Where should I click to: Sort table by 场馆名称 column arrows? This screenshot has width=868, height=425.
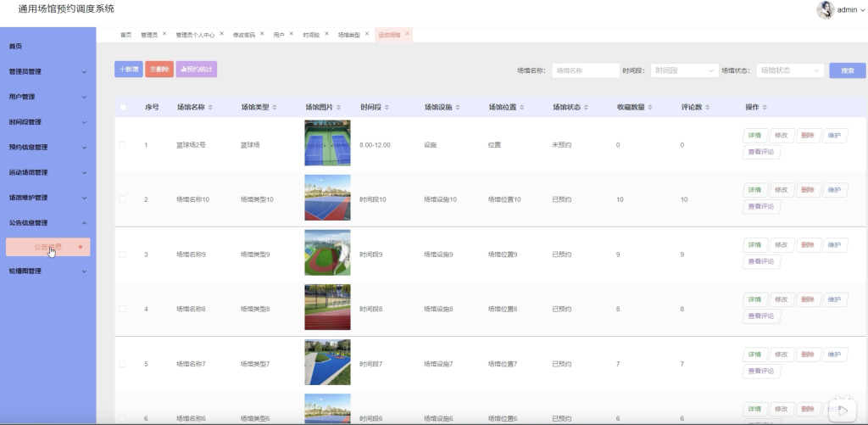(210, 108)
